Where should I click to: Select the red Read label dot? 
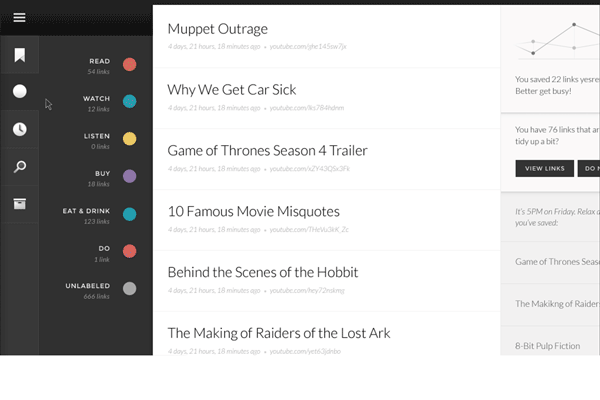coord(129,65)
